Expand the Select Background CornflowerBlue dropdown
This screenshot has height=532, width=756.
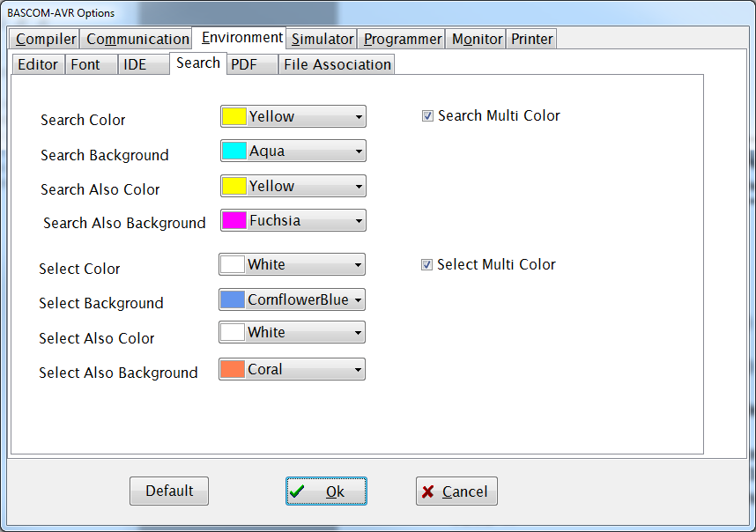pos(358,300)
